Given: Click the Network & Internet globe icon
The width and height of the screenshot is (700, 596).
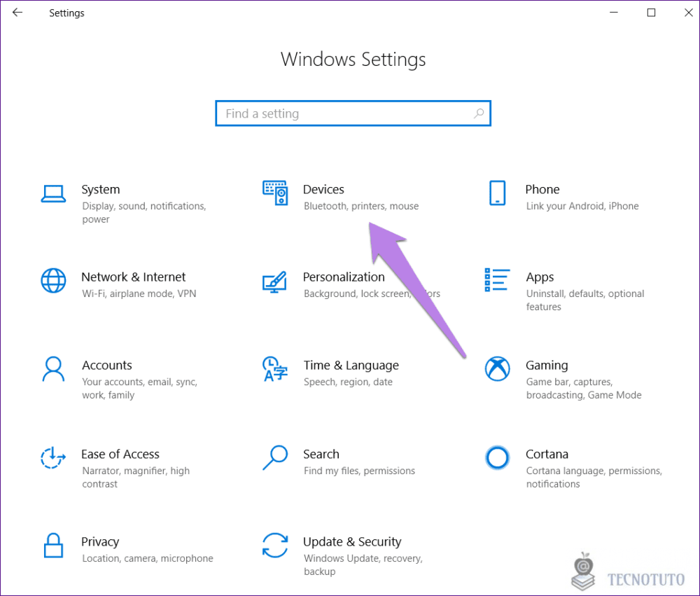Looking at the screenshot, I should coord(54,281).
